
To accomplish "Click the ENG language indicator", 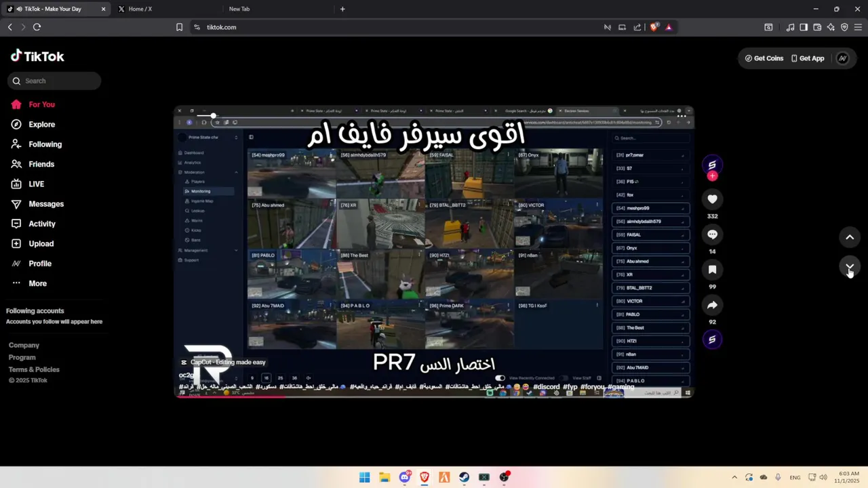I will [x=795, y=477].
